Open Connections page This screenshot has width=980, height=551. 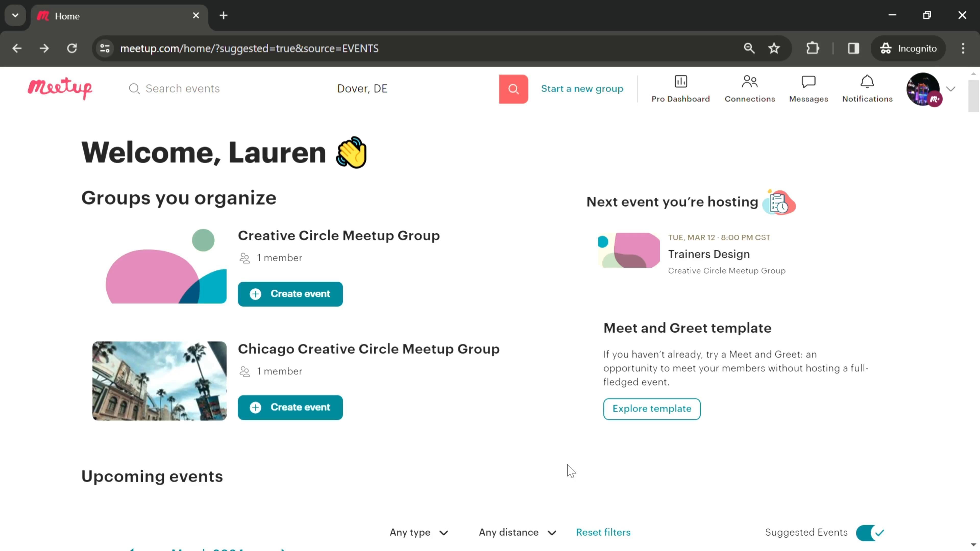click(749, 89)
